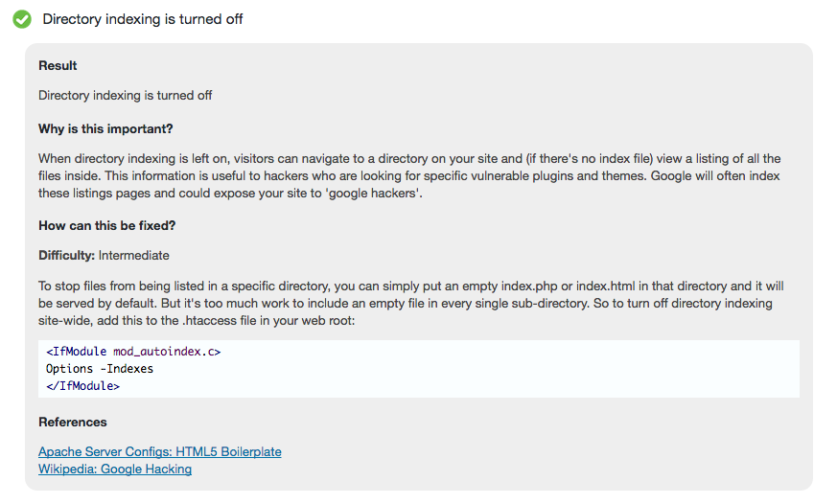Image resolution: width=837 pixels, height=504 pixels.
Task: Click the 'Difficulty:' label
Action: [66, 256]
